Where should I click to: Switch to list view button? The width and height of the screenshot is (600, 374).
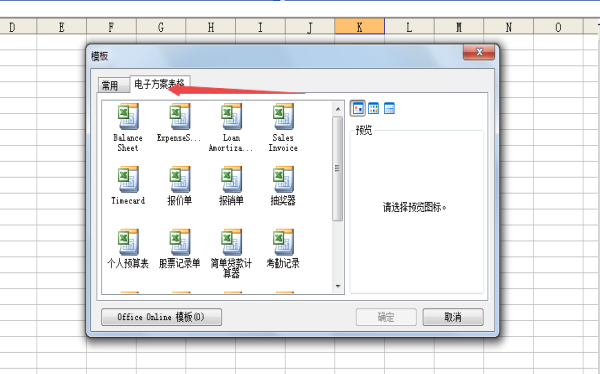pos(373,109)
